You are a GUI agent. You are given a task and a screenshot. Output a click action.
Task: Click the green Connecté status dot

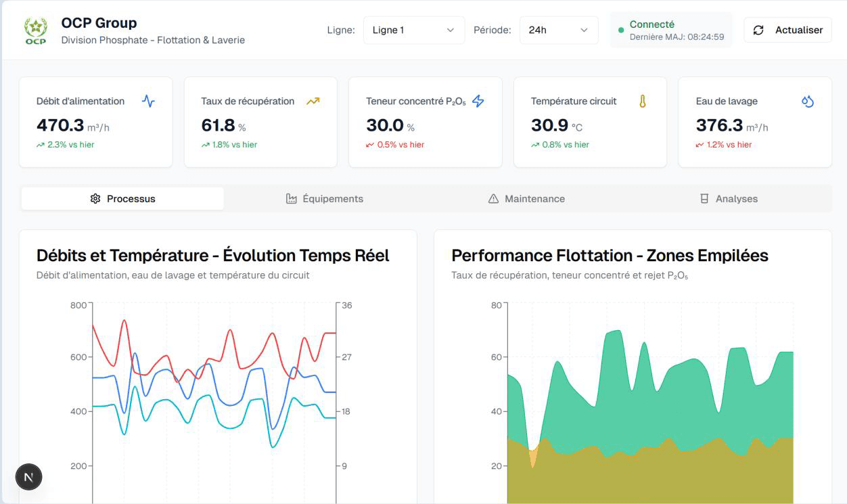[621, 30]
